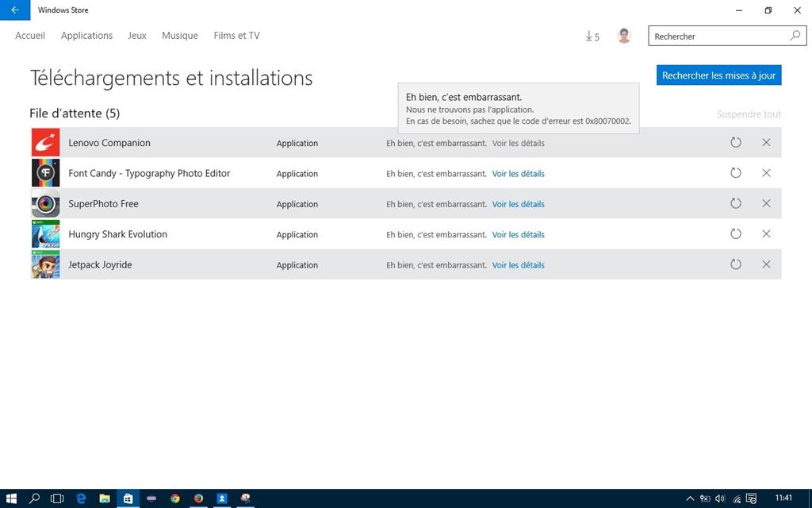Retry download of SuperPhoto Free

pos(735,204)
